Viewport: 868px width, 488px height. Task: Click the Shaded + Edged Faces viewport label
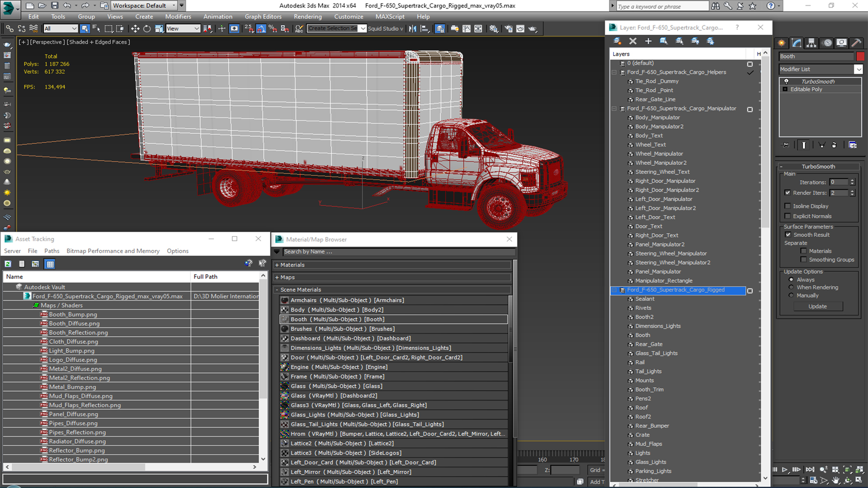point(98,42)
